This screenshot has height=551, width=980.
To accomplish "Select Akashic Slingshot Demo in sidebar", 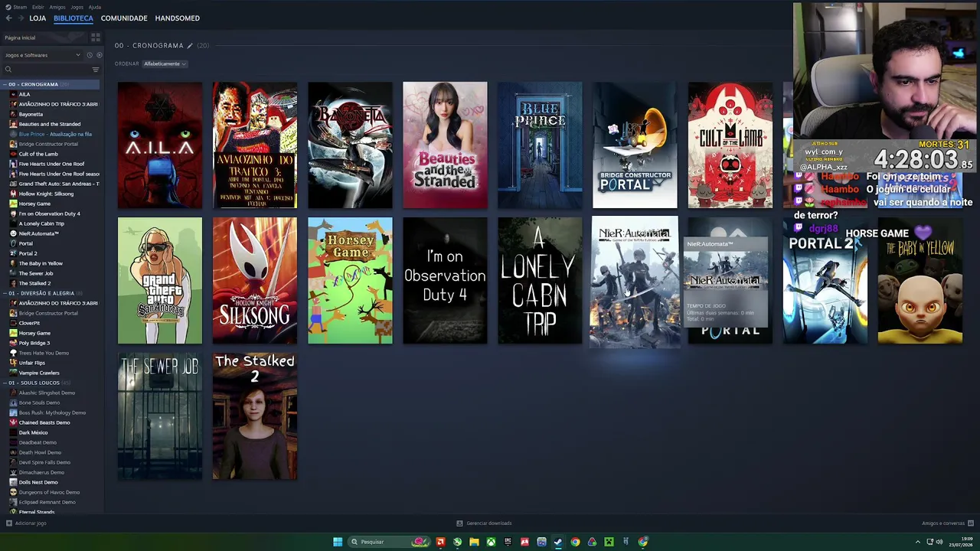I will 47,393.
